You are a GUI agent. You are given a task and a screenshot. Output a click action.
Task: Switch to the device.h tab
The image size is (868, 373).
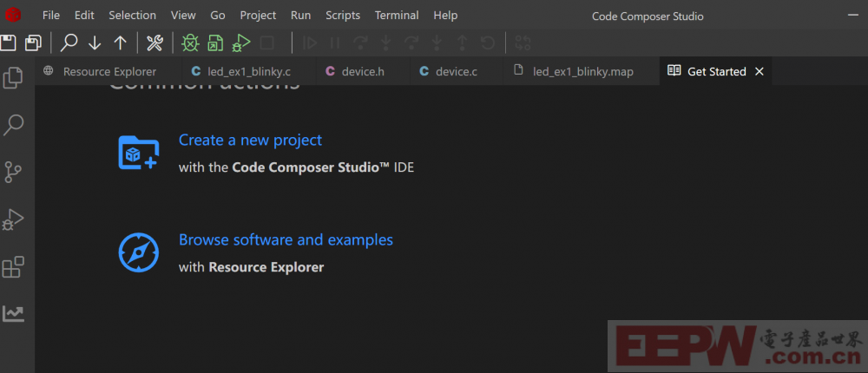click(x=363, y=71)
